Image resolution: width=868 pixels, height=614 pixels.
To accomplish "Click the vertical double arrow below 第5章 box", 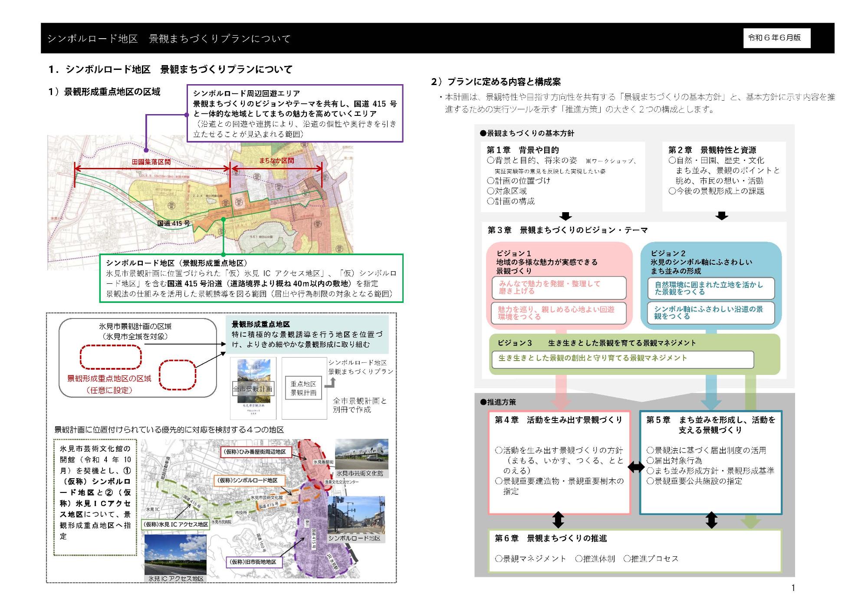I will (711, 520).
